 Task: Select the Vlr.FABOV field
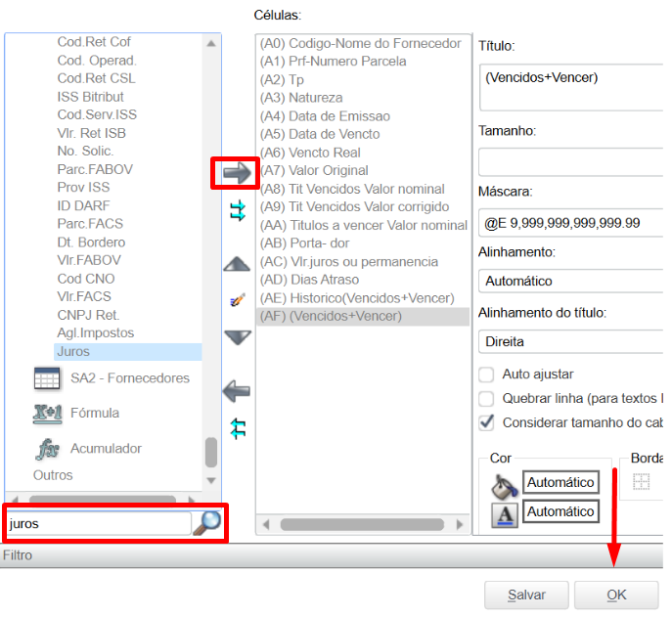(89, 260)
